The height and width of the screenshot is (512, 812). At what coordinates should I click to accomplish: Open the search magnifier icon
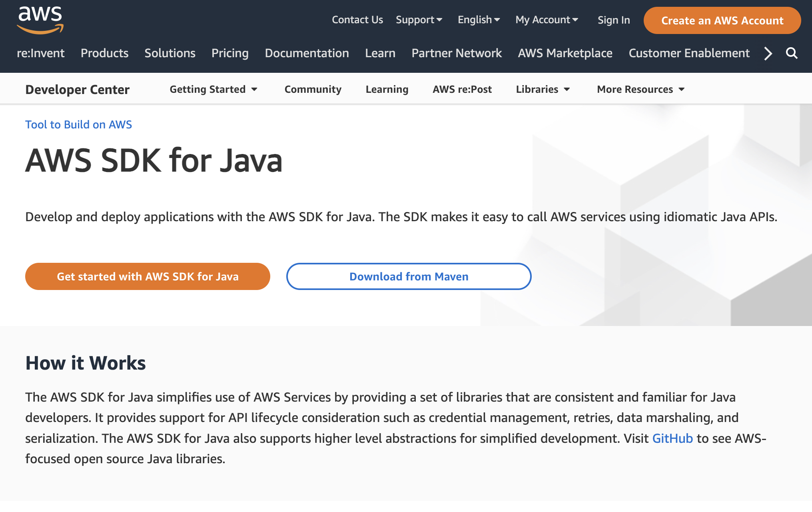(792, 53)
